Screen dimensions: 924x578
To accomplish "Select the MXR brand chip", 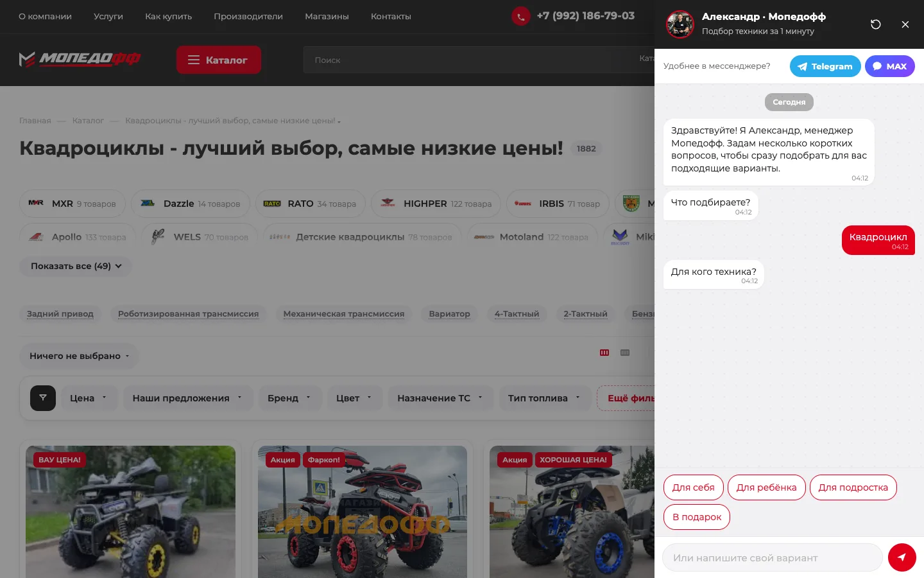I will click(x=73, y=204).
